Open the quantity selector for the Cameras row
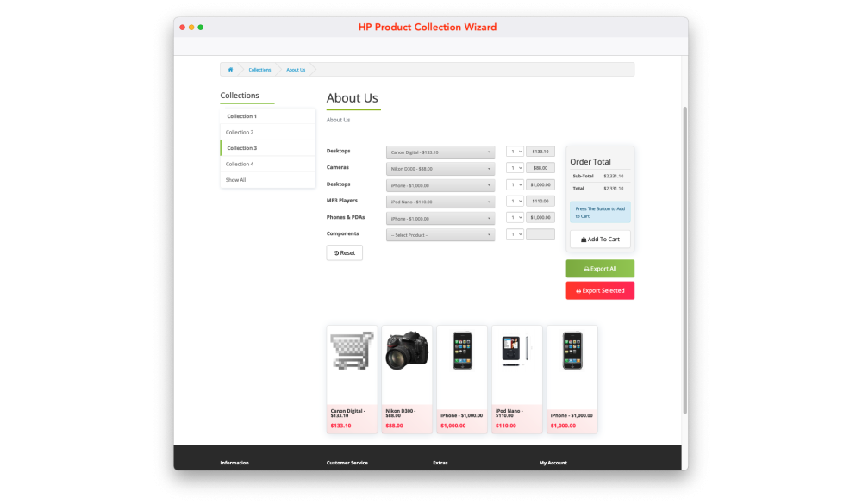The height and width of the screenshot is (504, 862). (515, 169)
